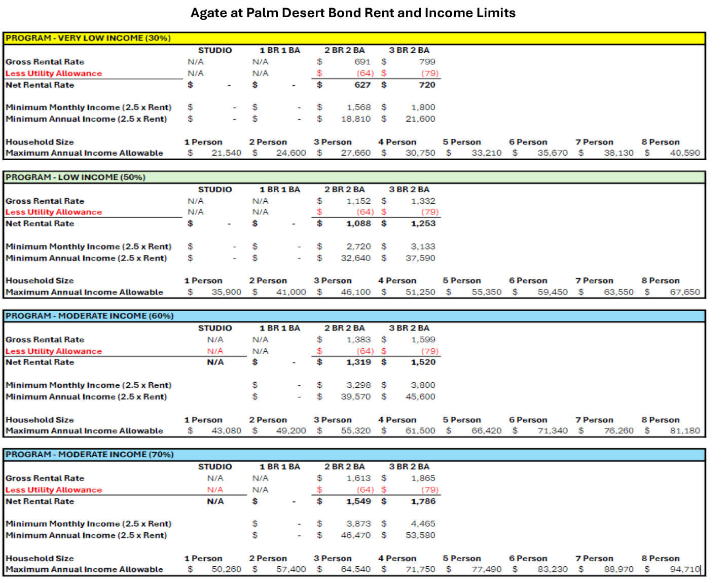Select the 49,200 two-person income limit
Image resolution: width=728 pixels, height=583 pixels.
(x=291, y=431)
